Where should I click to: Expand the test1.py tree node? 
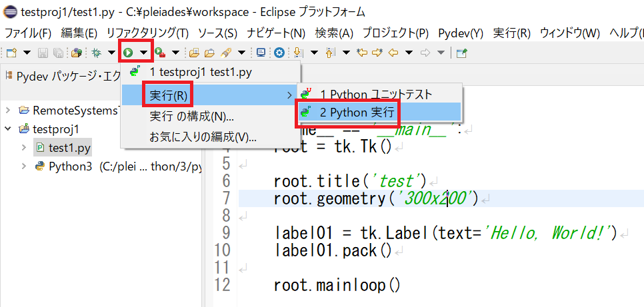[24, 147]
